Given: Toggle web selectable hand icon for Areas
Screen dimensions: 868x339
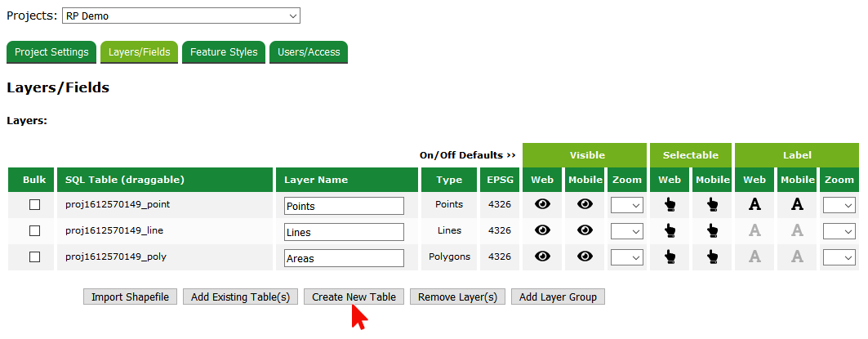Looking at the screenshot, I should point(670,257).
